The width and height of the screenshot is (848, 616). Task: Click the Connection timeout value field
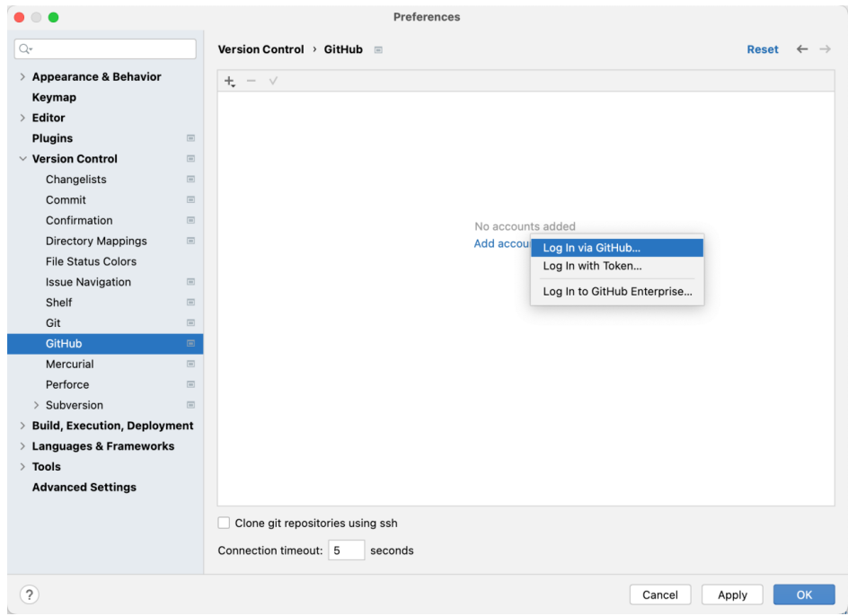tap(346, 550)
